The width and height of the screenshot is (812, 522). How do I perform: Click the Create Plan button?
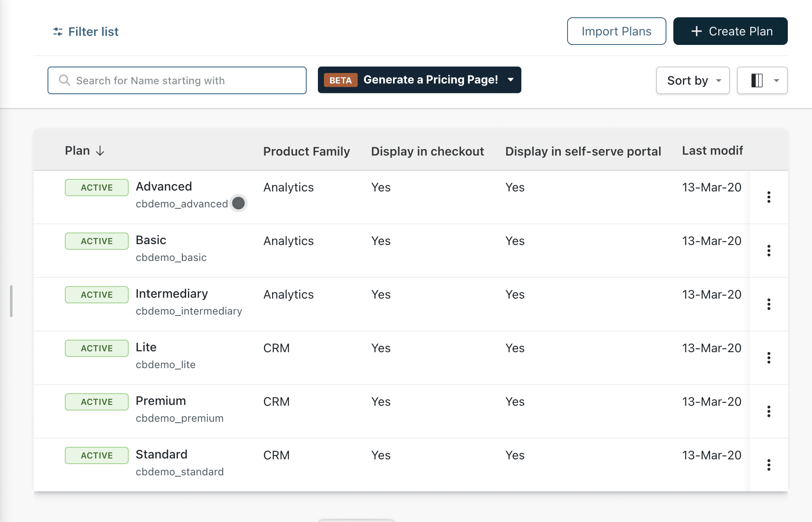tap(730, 31)
